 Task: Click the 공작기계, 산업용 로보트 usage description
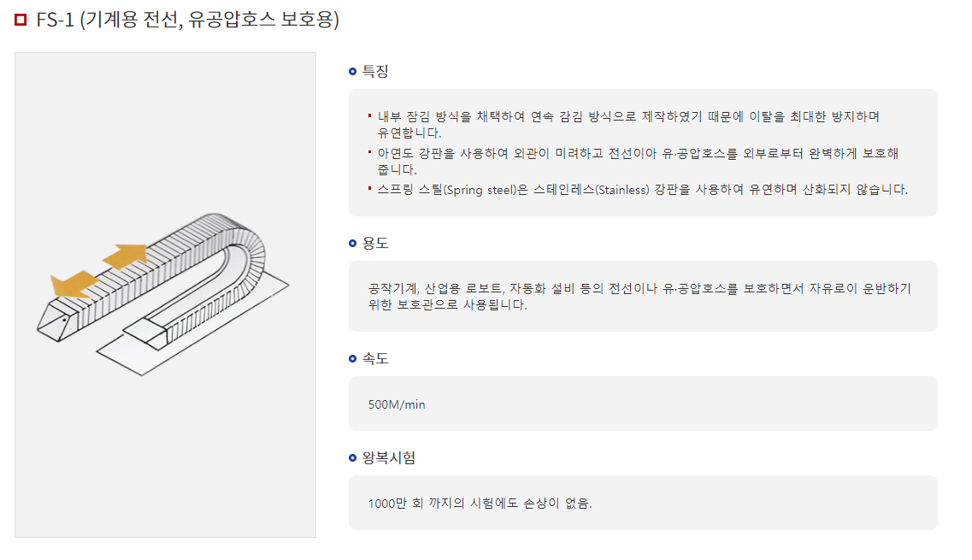tap(639, 297)
